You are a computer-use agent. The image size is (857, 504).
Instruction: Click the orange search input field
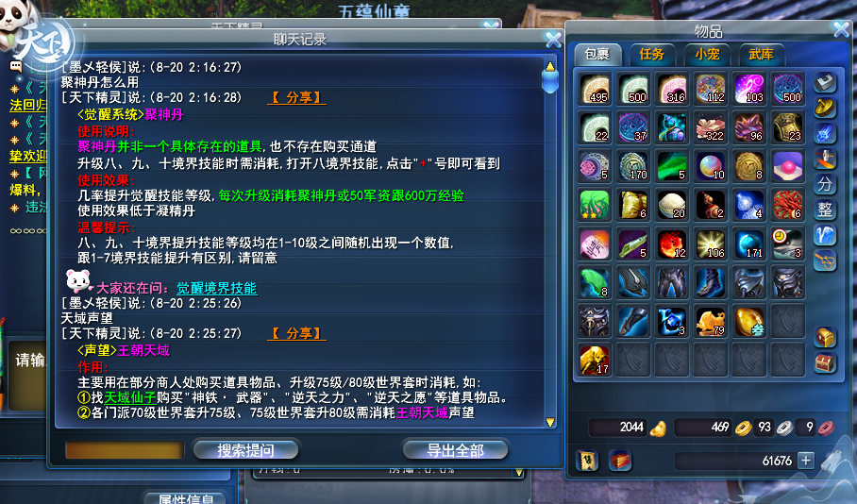(x=124, y=450)
